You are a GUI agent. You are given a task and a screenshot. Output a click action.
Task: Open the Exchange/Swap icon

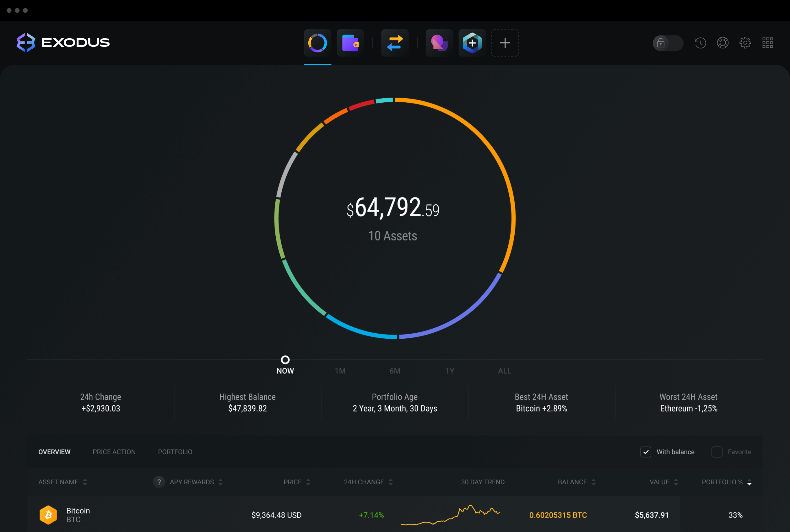point(395,41)
